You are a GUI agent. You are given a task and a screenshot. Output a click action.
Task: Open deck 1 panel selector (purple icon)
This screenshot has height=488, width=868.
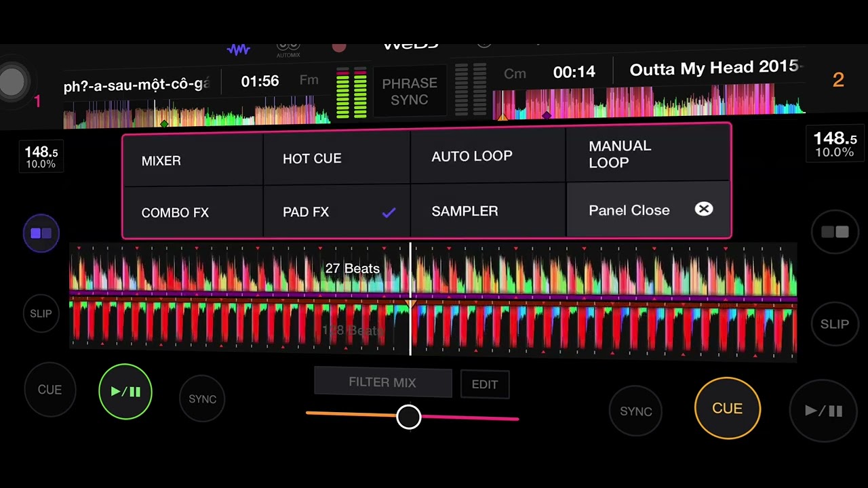click(x=41, y=233)
